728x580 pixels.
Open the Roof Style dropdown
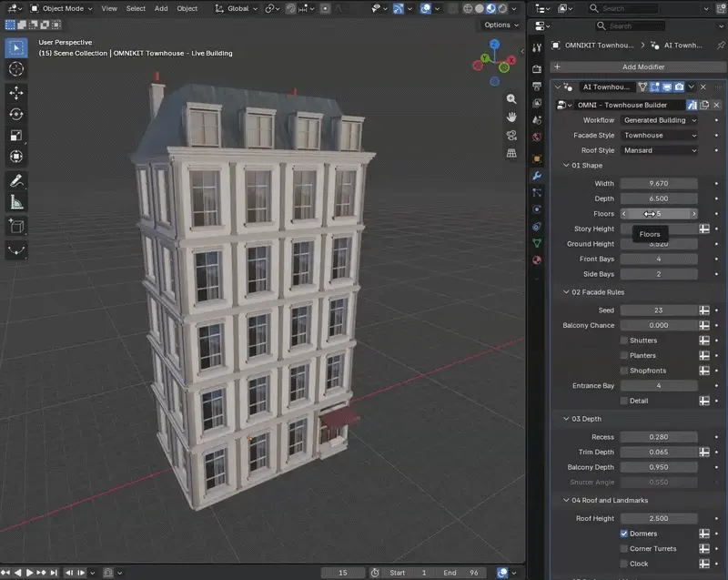coord(659,150)
